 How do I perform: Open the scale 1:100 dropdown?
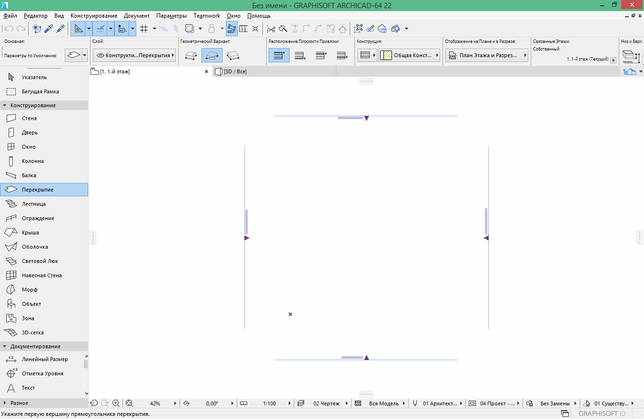(269, 403)
